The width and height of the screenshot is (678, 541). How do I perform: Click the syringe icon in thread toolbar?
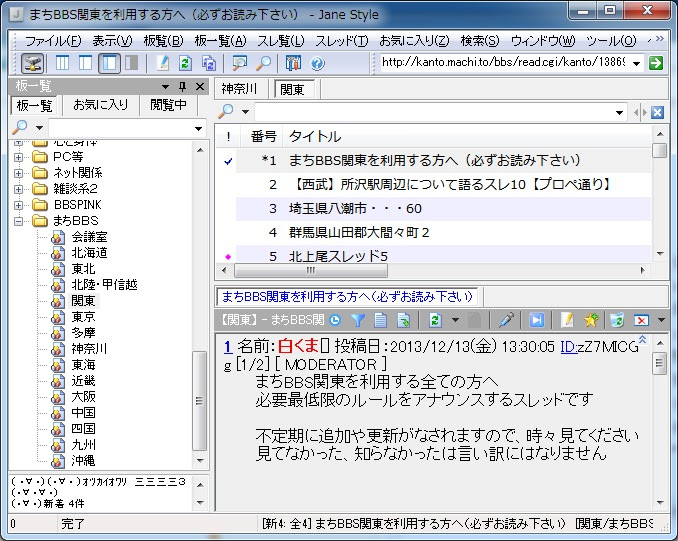pos(506,320)
